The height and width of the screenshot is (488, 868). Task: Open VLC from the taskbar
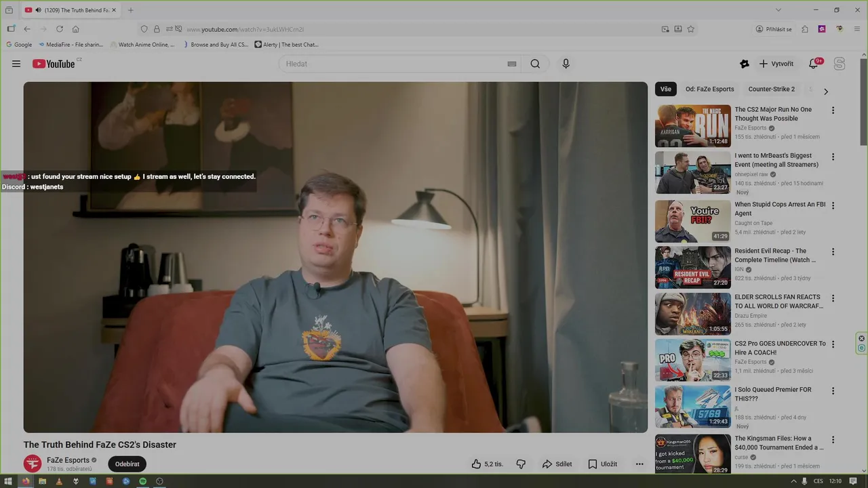coord(59,481)
